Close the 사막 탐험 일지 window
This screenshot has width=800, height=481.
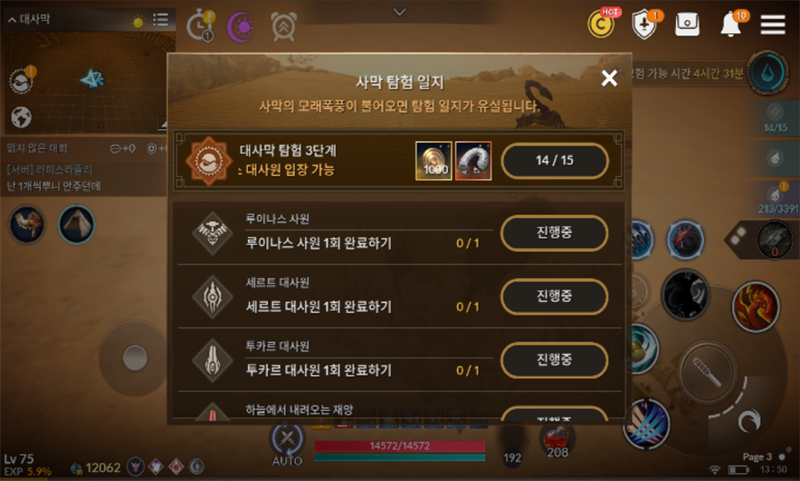[x=609, y=78]
